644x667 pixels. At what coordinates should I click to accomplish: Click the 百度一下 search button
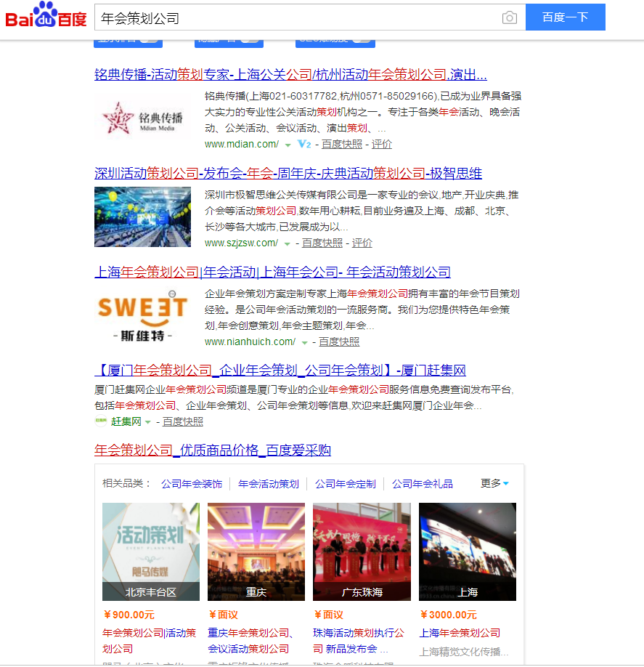pos(566,17)
